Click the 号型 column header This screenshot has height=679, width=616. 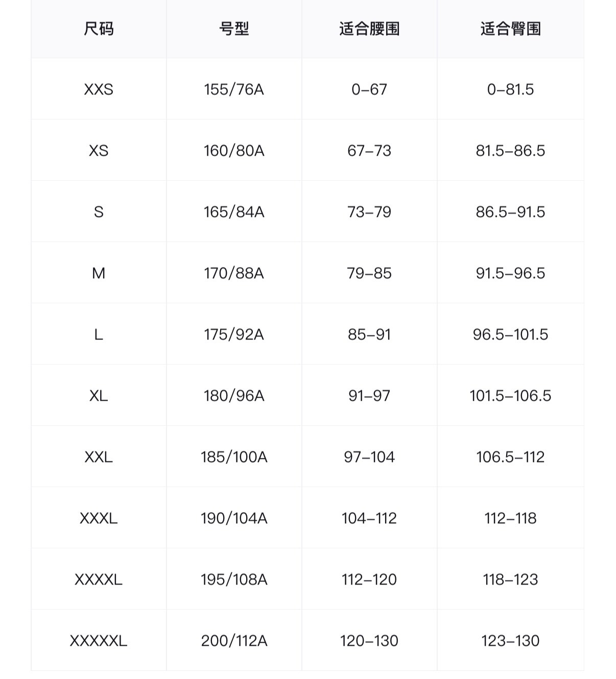(234, 29)
